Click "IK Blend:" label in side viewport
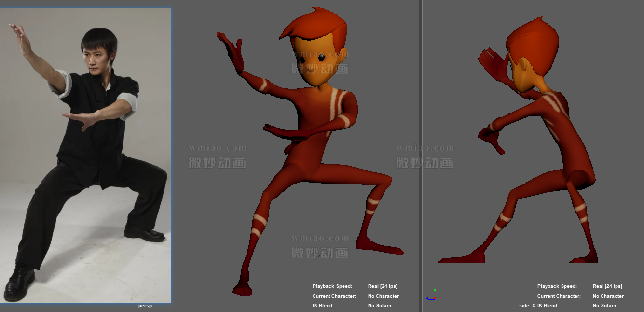 tap(548, 306)
